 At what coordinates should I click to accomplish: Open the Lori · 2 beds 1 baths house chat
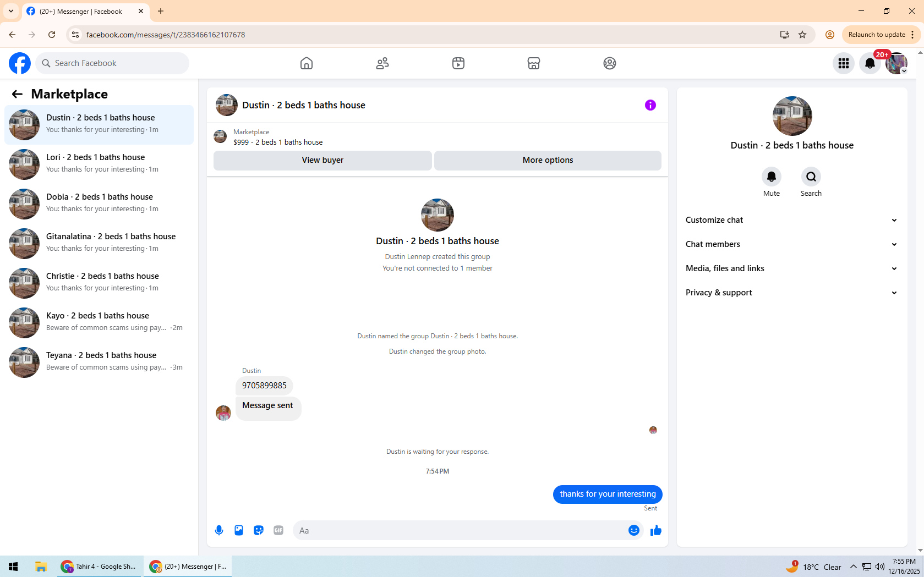point(99,164)
